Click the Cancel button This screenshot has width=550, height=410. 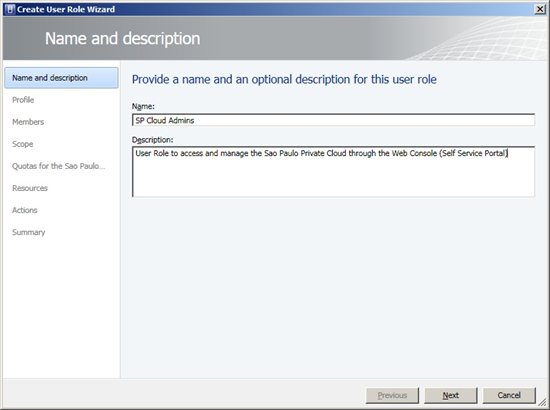(x=509, y=395)
